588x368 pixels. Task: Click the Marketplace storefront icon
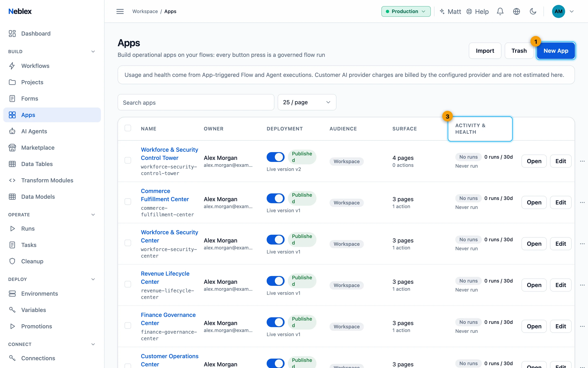pyautogui.click(x=12, y=148)
